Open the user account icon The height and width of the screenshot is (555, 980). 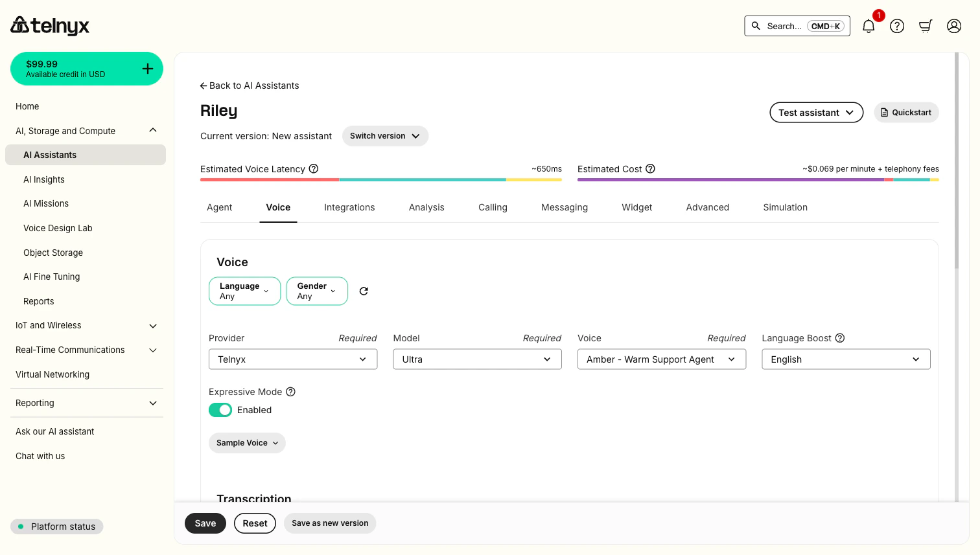pos(954,26)
